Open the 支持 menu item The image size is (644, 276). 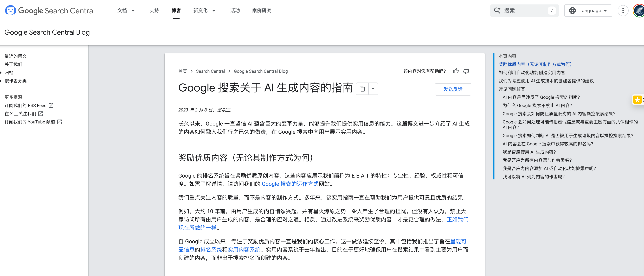coord(154,10)
